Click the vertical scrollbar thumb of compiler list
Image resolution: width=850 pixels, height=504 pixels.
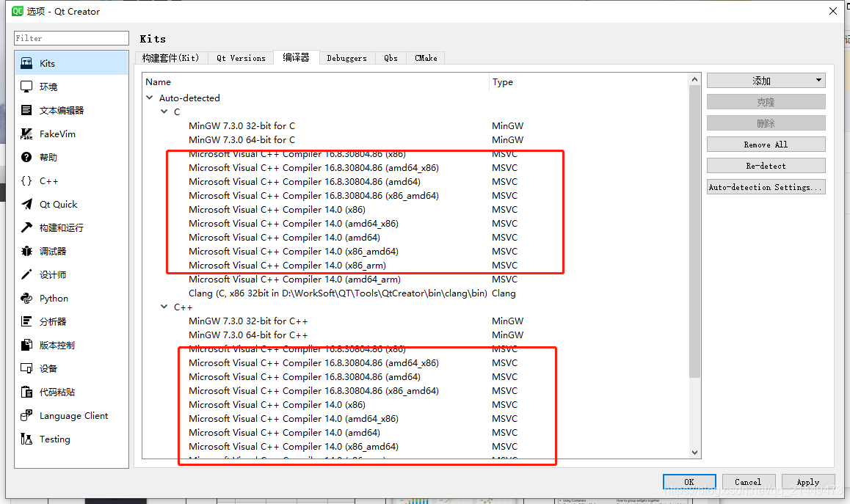pos(694,231)
